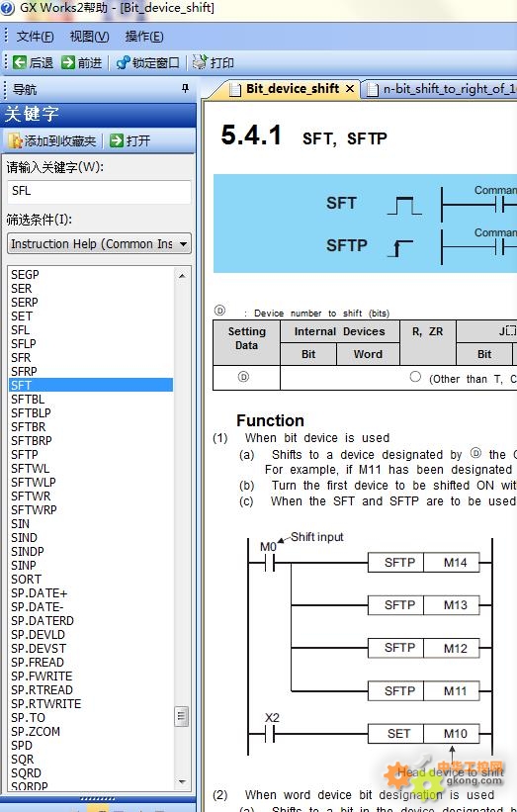Select SINDP in keyword list
The height and width of the screenshot is (812, 517).
(x=27, y=552)
